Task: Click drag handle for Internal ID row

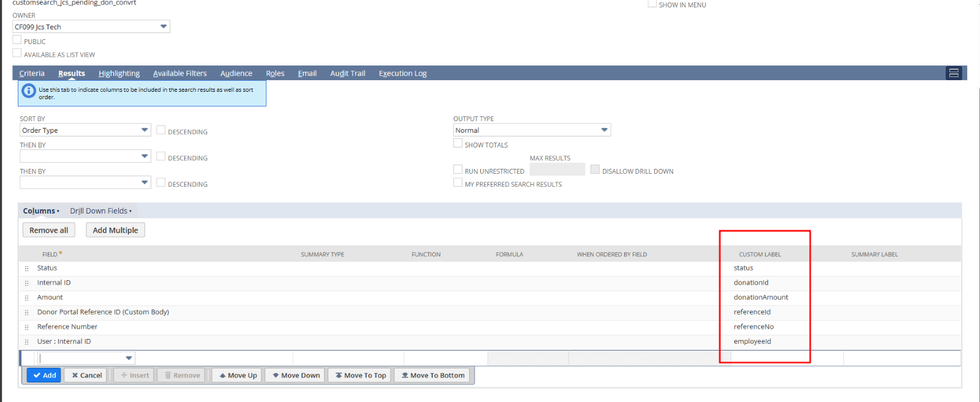Action: click(26, 283)
